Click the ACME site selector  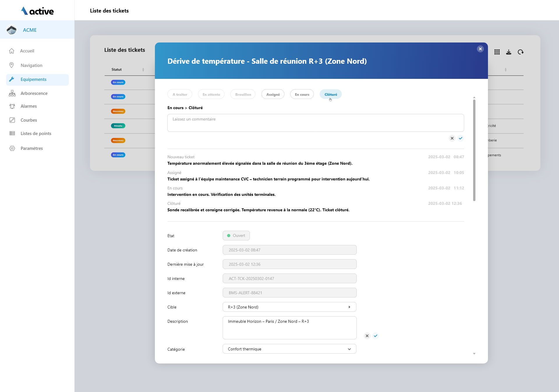37,30
